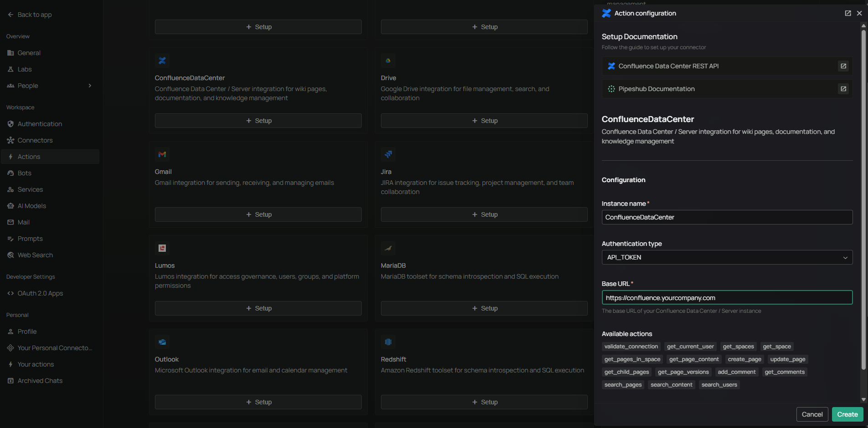Click external-link icon for Confluence REST API

tap(843, 66)
